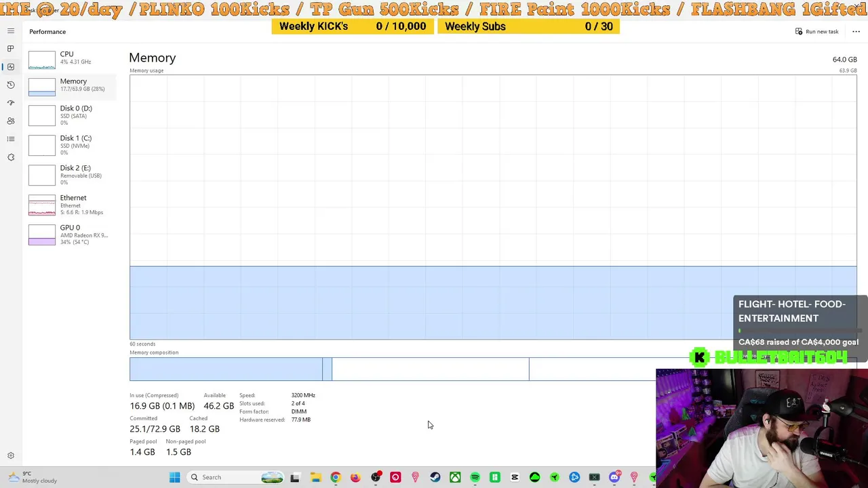
Task: Open the Task Manager hamburger navigation menu
Action: point(11,31)
